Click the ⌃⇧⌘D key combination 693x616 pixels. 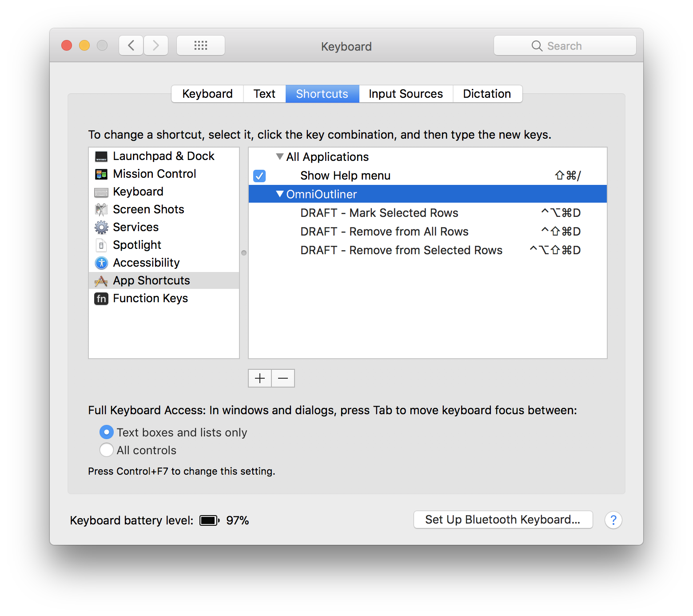click(x=561, y=232)
